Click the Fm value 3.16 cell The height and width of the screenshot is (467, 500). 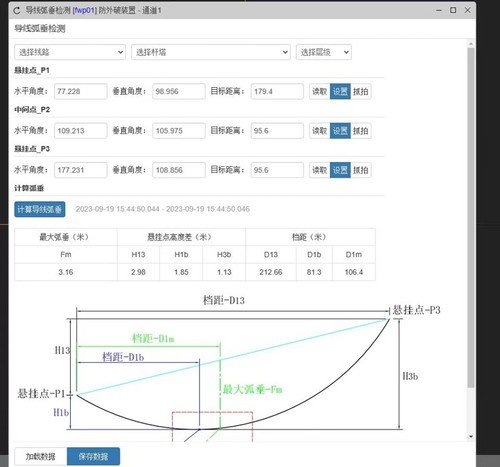tap(66, 272)
